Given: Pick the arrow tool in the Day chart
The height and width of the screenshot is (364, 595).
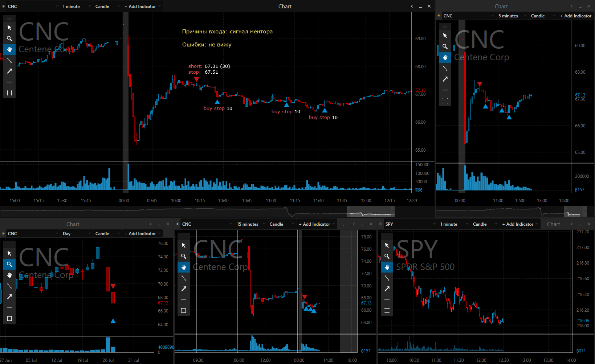Looking at the screenshot, I should pos(9,297).
